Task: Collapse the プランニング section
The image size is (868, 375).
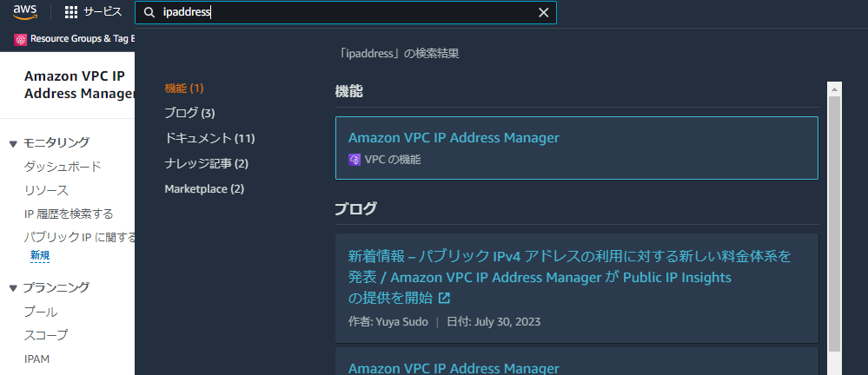Action: (13, 288)
